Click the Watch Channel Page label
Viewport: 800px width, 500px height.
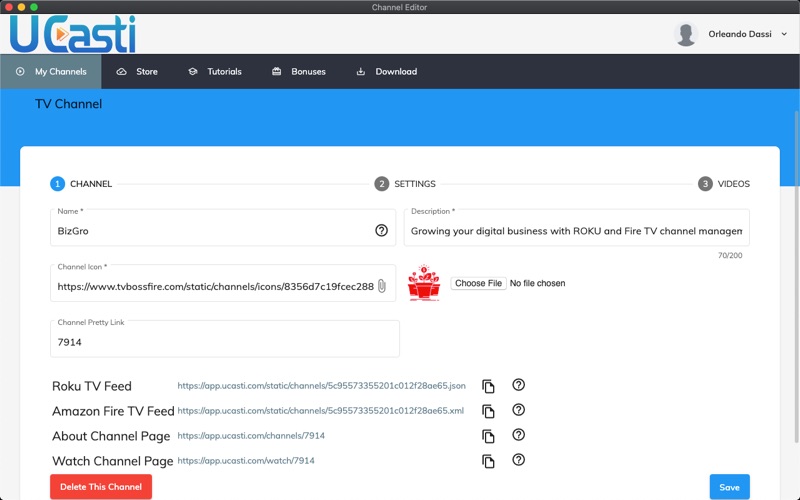113,461
